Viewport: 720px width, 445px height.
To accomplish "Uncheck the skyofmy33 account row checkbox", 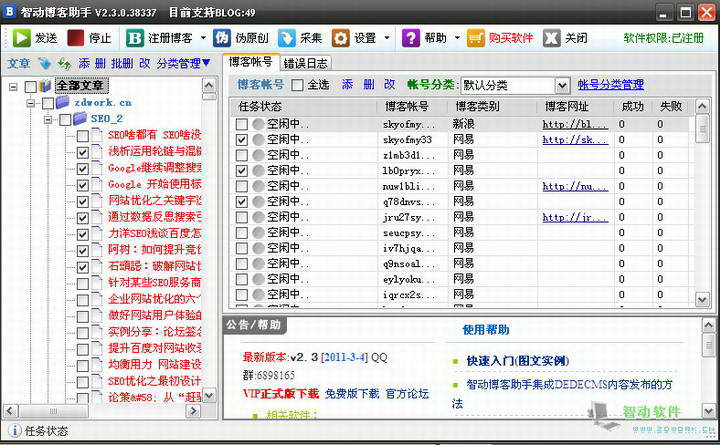I will [242, 140].
